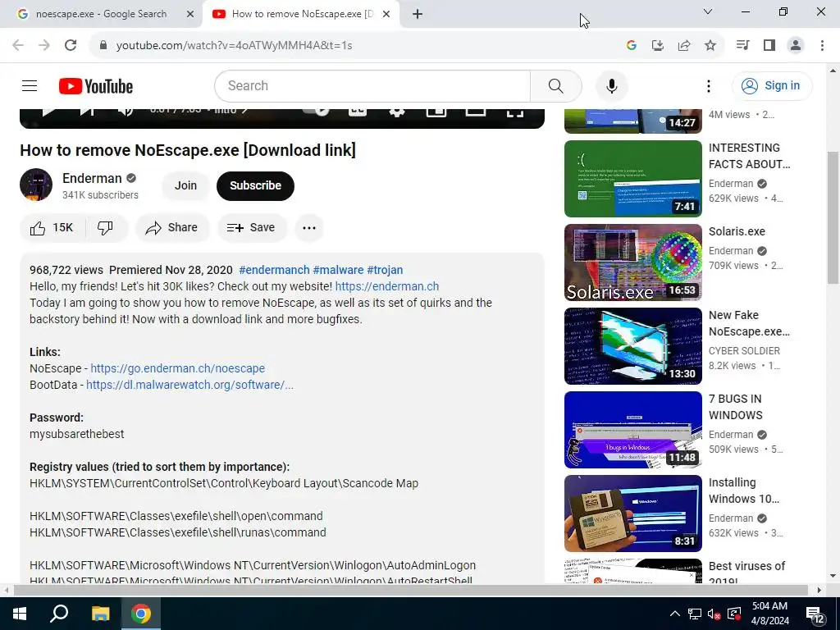Open Windows taskbar search

(59, 614)
